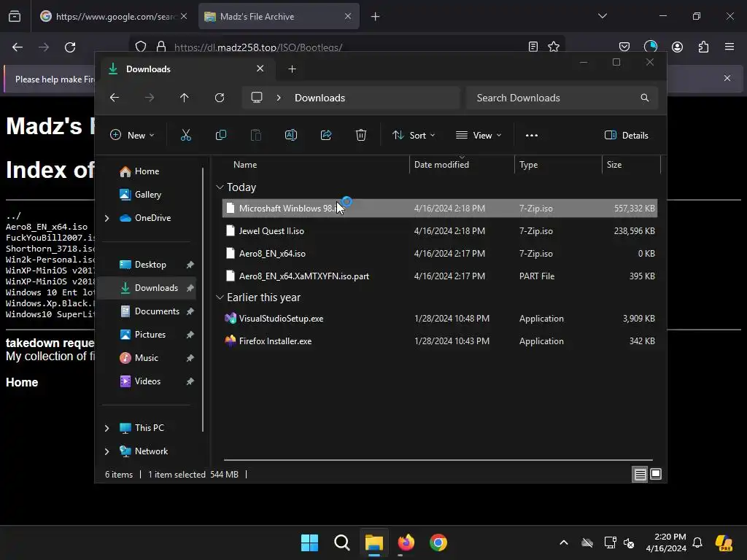Open Google Chrome from the taskbar

click(438, 542)
